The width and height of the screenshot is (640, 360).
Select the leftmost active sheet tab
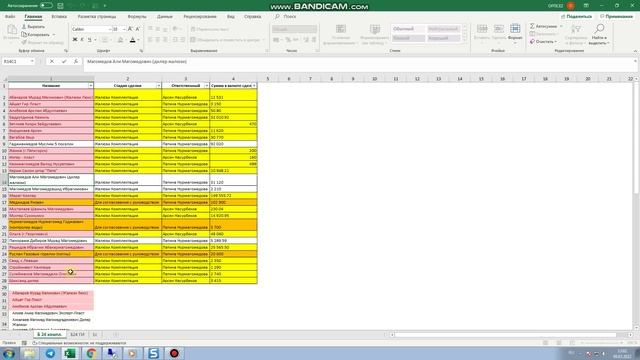point(49,334)
